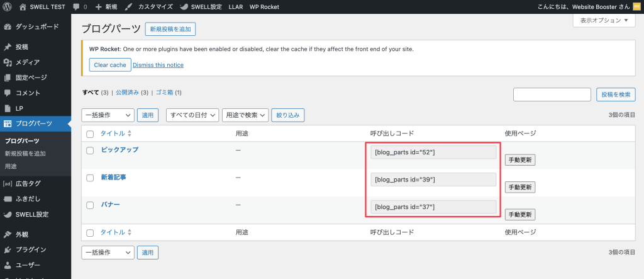644x279 pixels.
Task: Open the WordPress logo menu
Action: [8, 6]
